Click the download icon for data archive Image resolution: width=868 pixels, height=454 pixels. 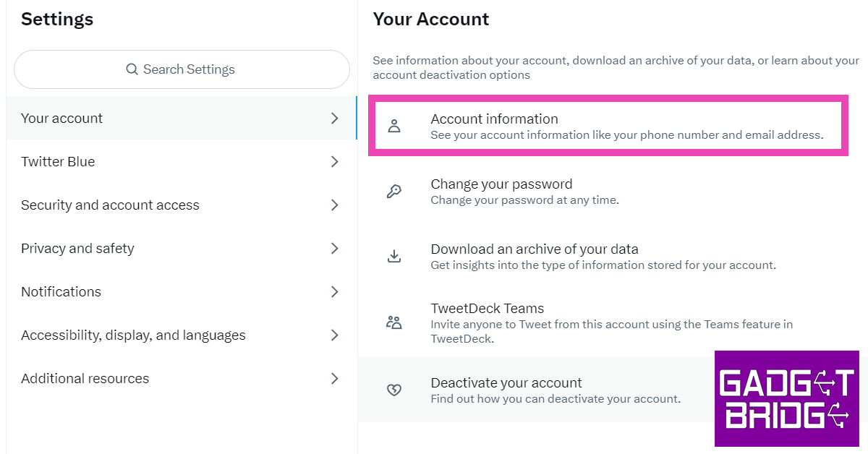[394, 257]
